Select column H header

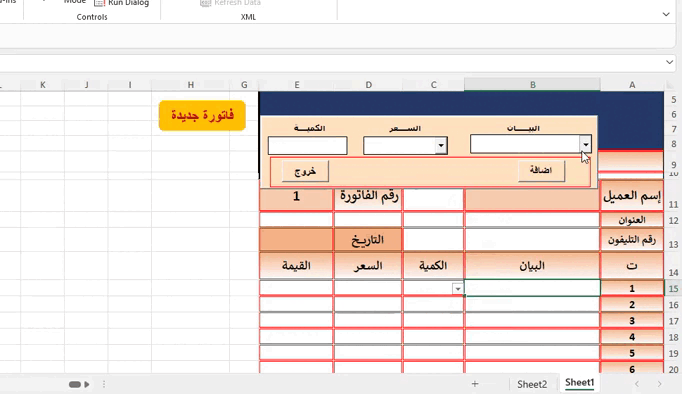191,85
